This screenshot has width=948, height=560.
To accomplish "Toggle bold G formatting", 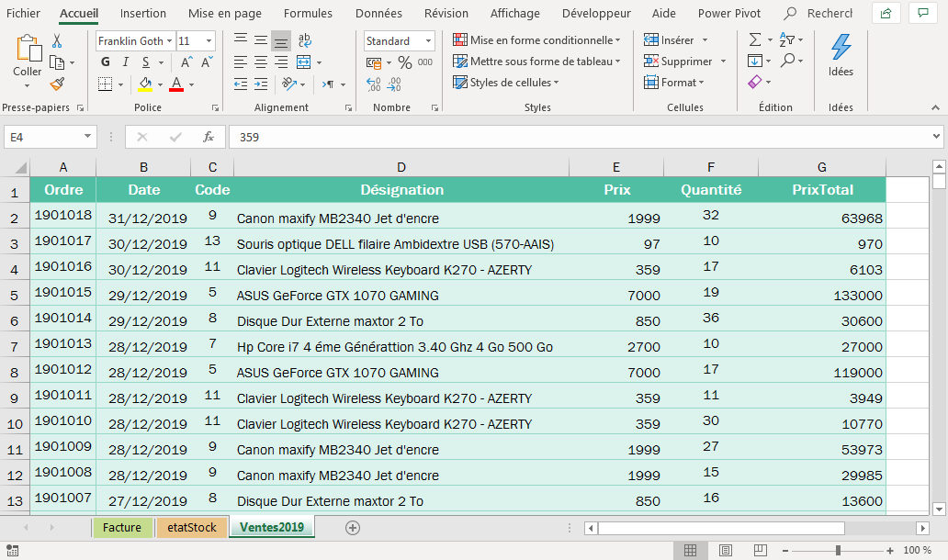I will coord(106,62).
